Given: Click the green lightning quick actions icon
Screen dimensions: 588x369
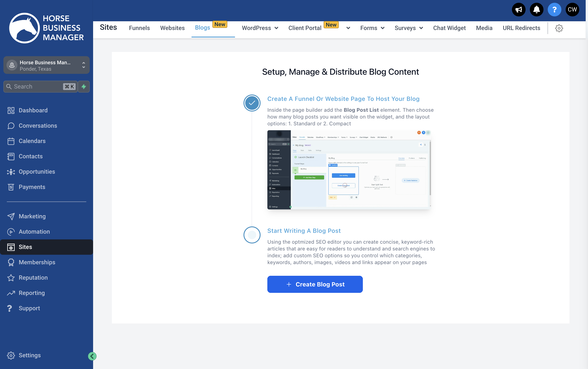Looking at the screenshot, I should 84,86.
